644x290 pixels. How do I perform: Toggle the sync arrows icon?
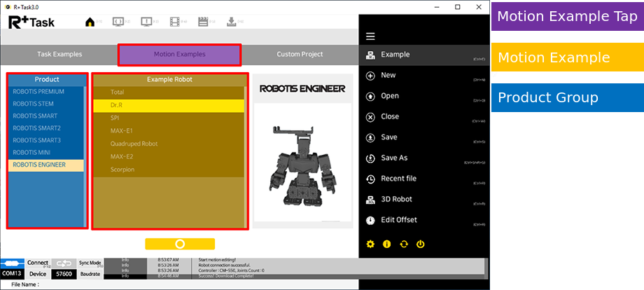(64, 263)
